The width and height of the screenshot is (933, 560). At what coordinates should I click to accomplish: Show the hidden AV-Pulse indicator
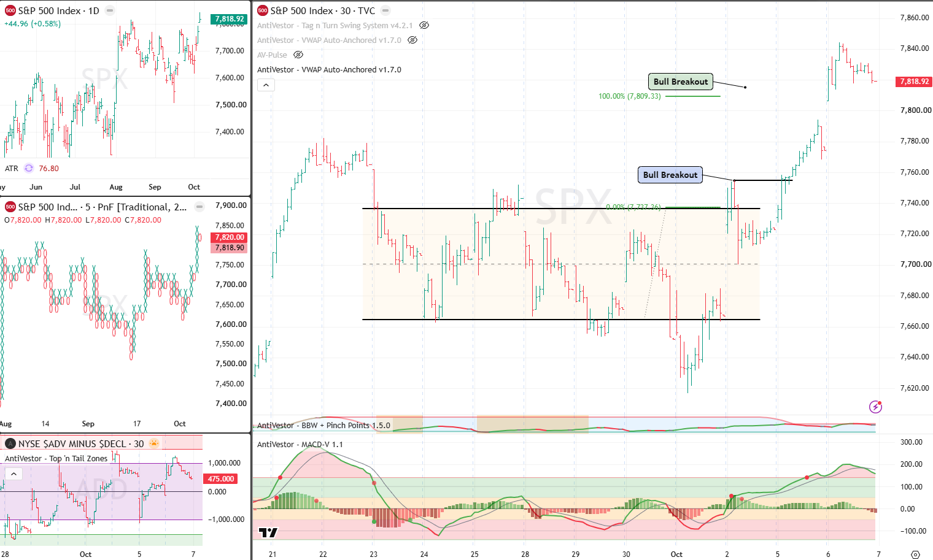(298, 55)
